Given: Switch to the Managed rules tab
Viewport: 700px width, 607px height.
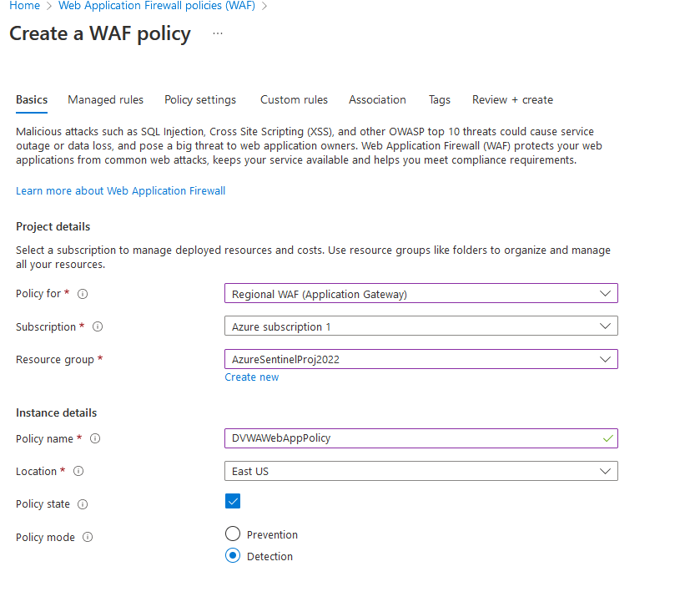Looking at the screenshot, I should 105,99.
